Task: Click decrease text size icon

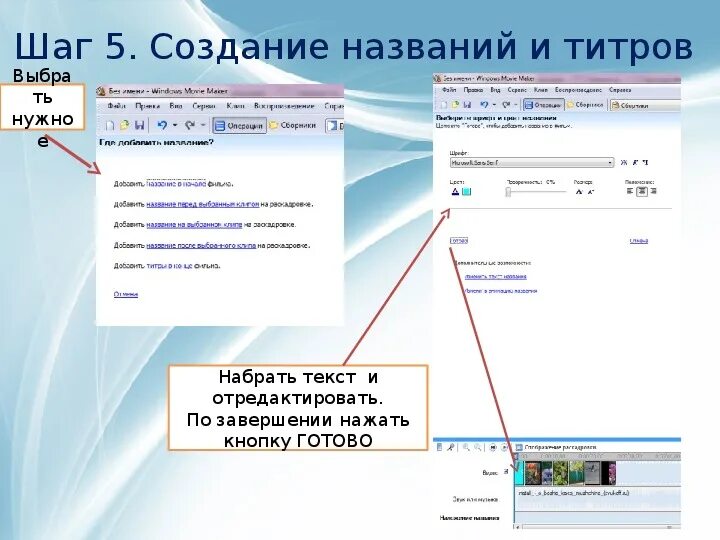Action: [x=591, y=192]
